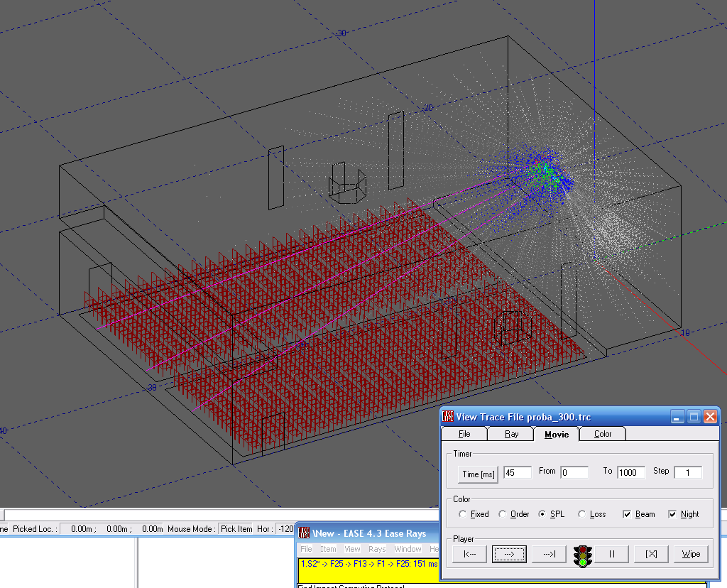The height and width of the screenshot is (588, 727).
Task: Choose the Loss color mode
Action: pyautogui.click(x=592, y=514)
